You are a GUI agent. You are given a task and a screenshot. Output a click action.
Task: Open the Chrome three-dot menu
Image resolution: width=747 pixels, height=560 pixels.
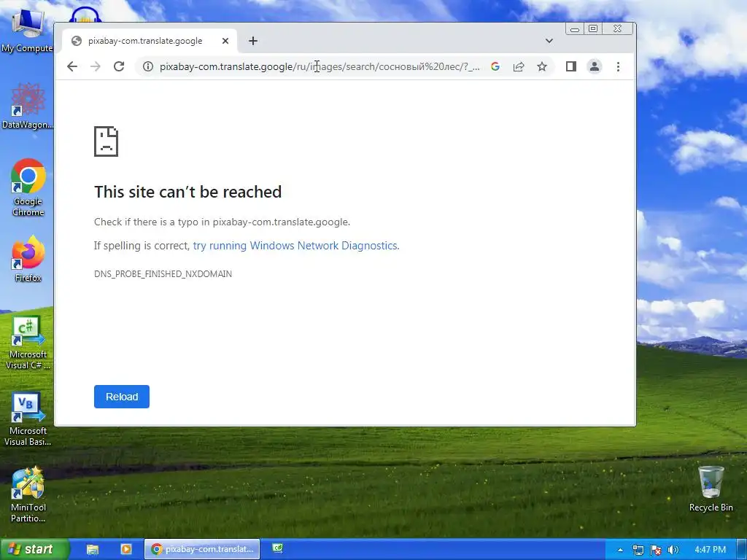pyautogui.click(x=618, y=66)
